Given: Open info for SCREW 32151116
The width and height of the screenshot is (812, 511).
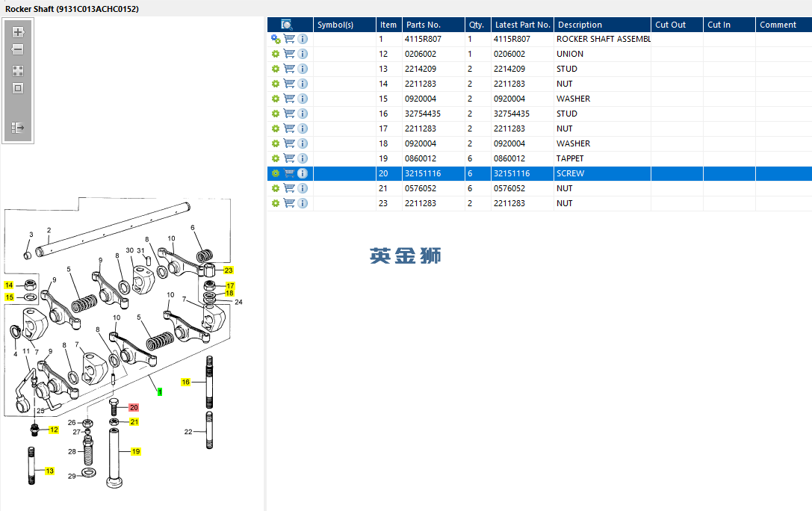Looking at the screenshot, I should click(x=303, y=173).
